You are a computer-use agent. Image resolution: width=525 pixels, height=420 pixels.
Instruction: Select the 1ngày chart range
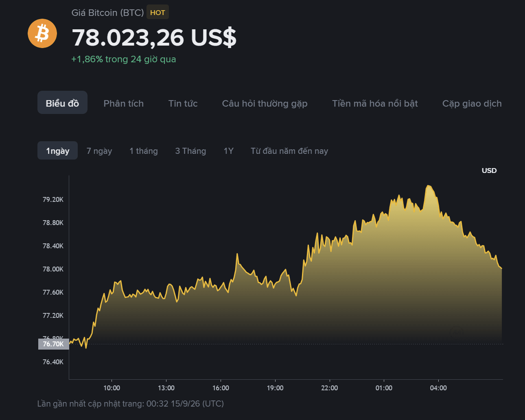(x=57, y=151)
